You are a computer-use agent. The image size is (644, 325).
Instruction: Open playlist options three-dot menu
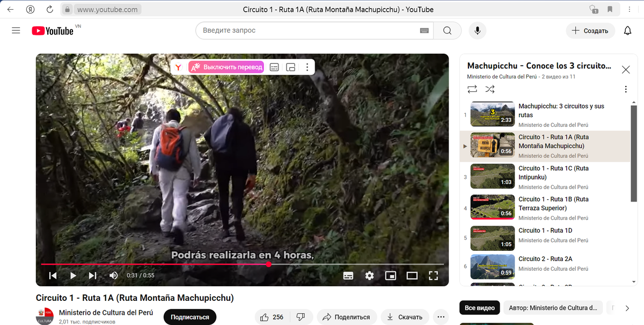point(626,90)
